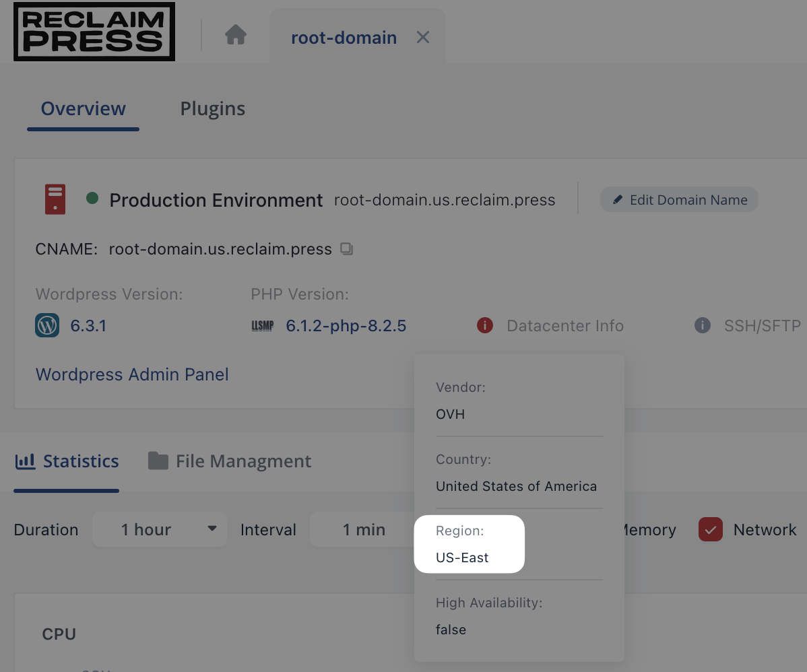
Task: Click the Duration dropdown chevron arrow
Action: 212,529
